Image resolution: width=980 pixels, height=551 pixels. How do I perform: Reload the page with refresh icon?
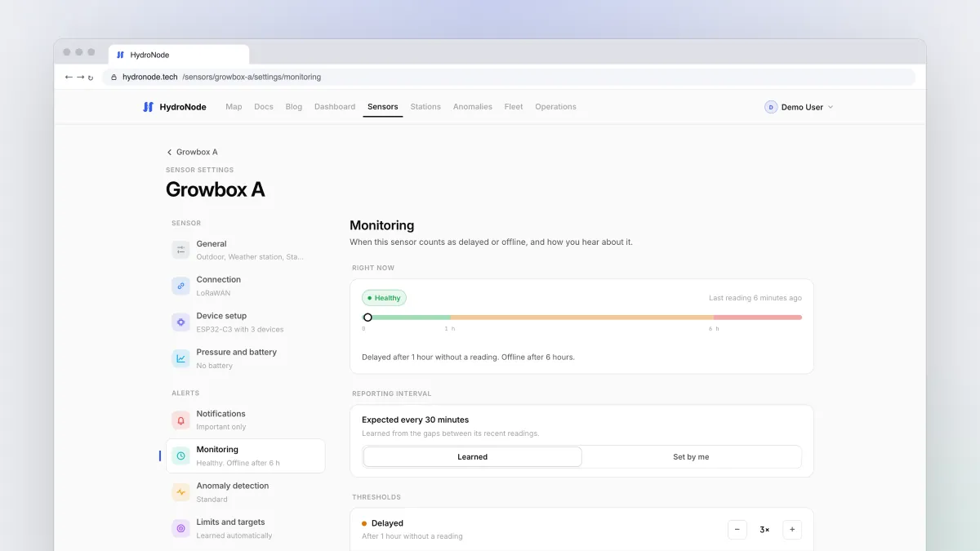91,78
